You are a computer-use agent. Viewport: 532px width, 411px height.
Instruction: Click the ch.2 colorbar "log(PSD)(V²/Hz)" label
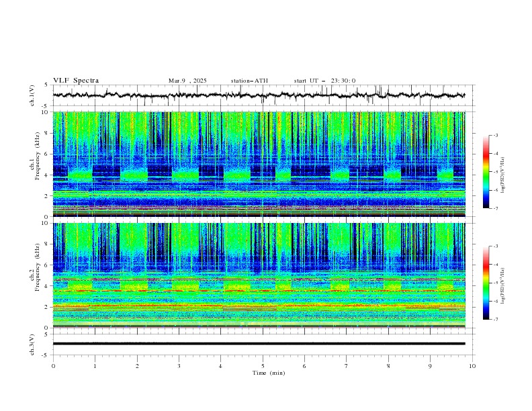tap(503, 286)
